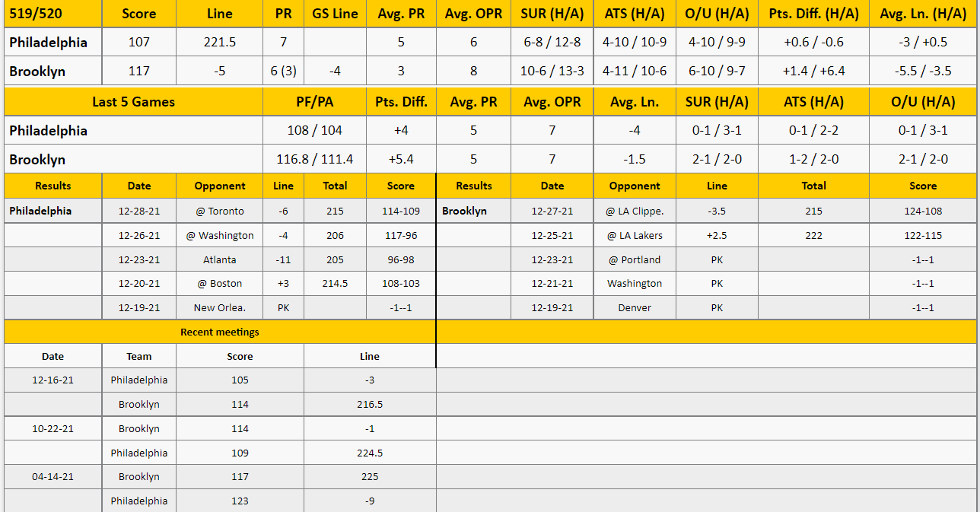
Task: Click the 12-16-21 recent meeting date
Action: tap(52, 380)
